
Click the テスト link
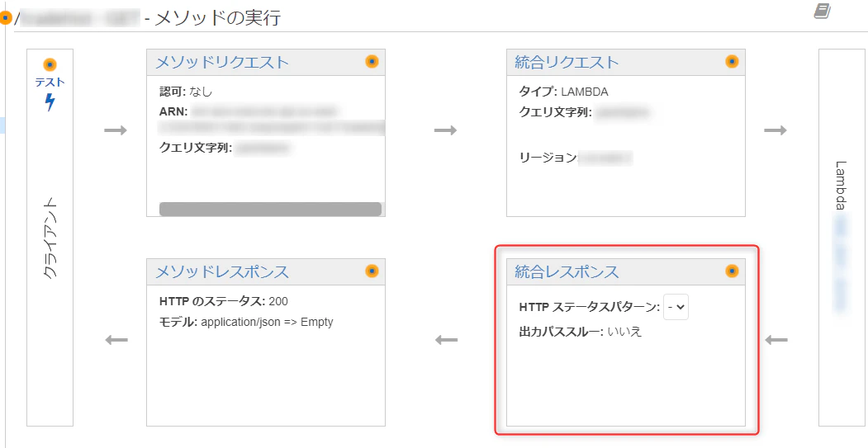(50, 83)
